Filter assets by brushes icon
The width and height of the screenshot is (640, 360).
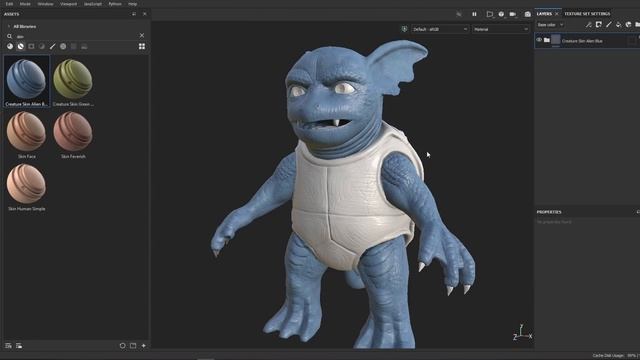(x=52, y=47)
